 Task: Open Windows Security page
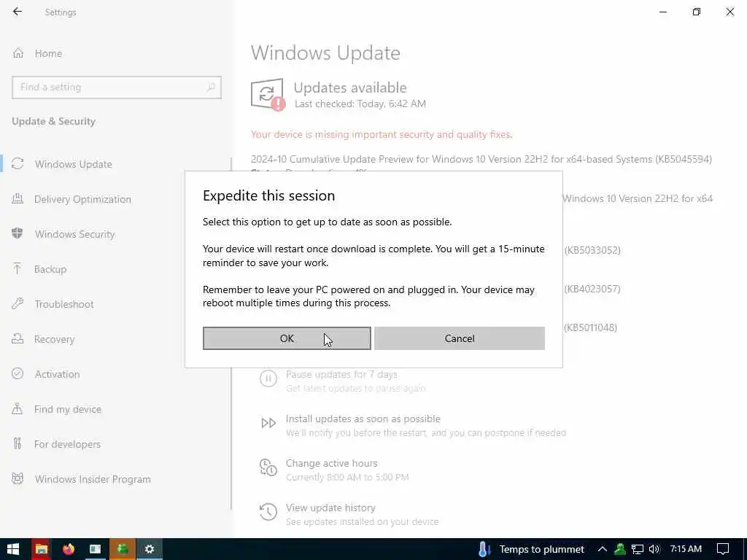pyautogui.click(x=75, y=234)
